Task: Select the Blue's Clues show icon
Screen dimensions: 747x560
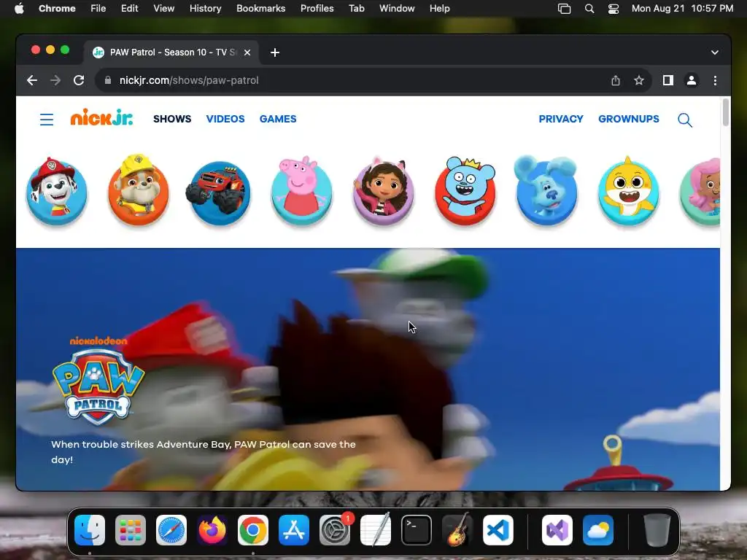Action: [x=546, y=190]
